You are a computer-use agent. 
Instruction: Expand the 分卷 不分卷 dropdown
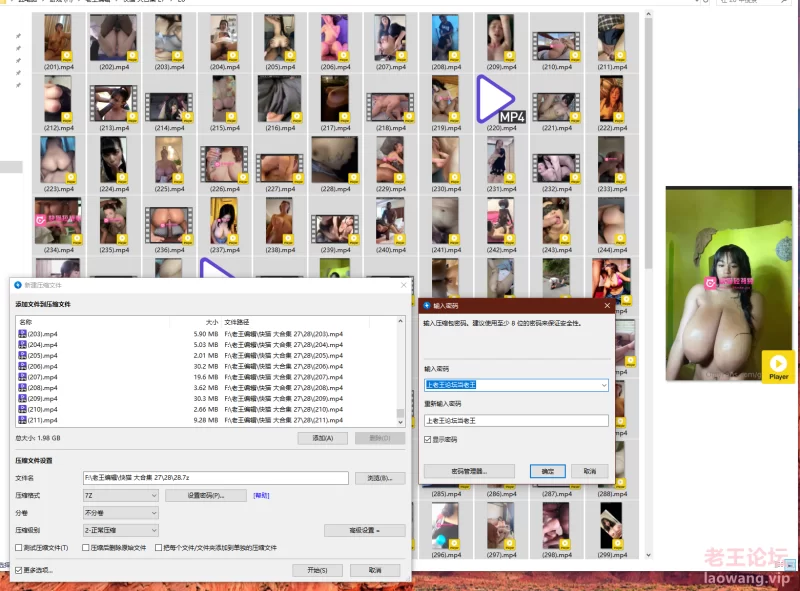pos(120,512)
